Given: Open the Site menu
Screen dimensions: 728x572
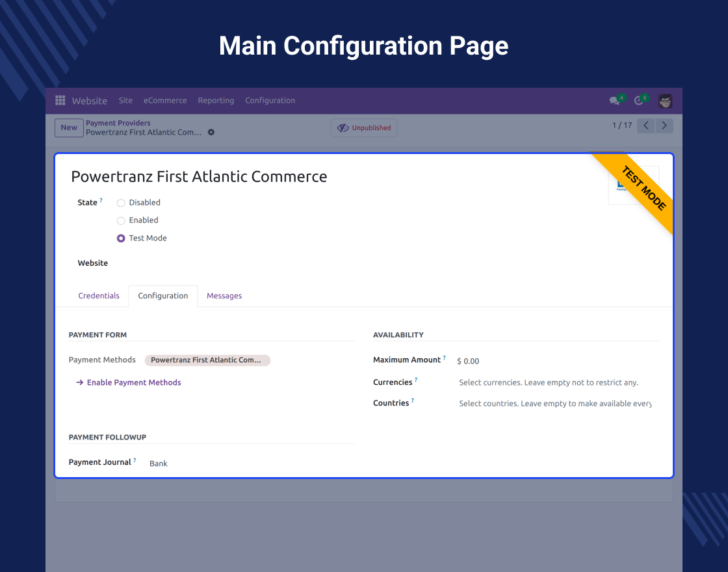Looking at the screenshot, I should pyautogui.click(x=125, y=100).
